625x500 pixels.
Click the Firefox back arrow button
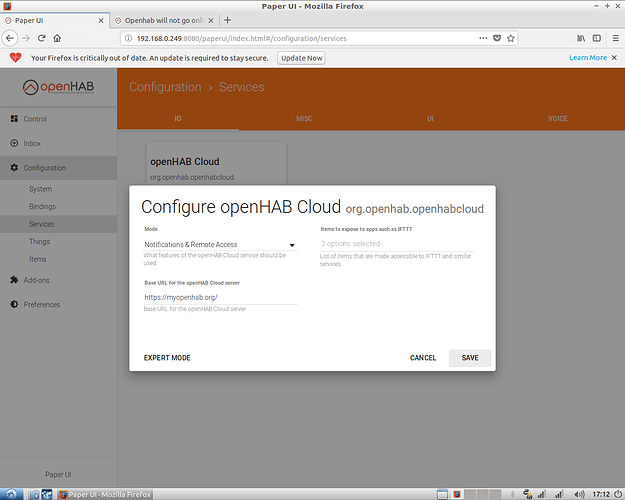[11, 38]
